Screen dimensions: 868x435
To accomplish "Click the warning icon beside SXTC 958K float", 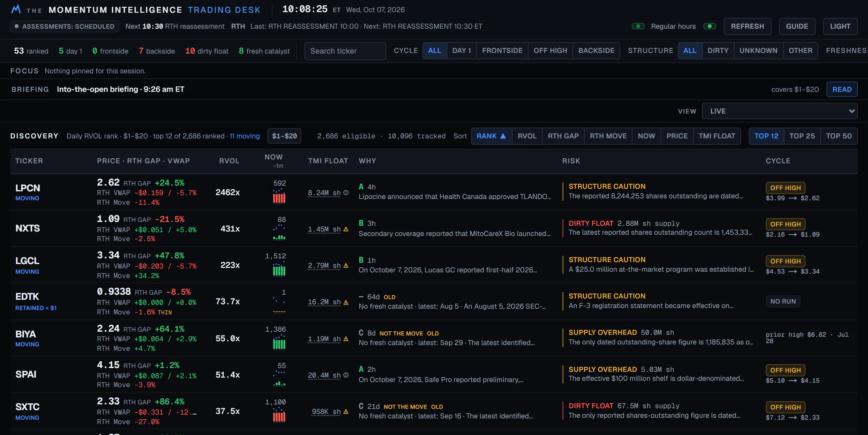I will [346, 411].
